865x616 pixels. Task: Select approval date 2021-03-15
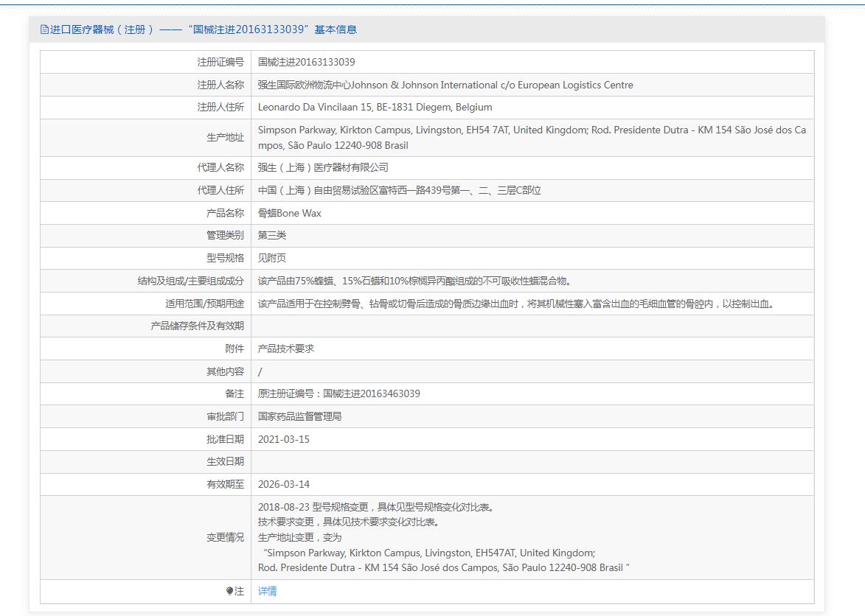(x=284, y=439)
